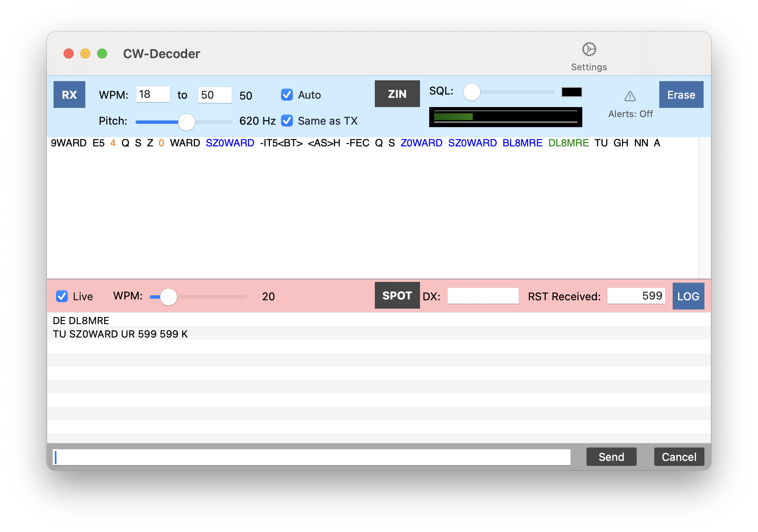Zoom the window with green button
Viewport: 758px width, 532px height.
(102, 54)
